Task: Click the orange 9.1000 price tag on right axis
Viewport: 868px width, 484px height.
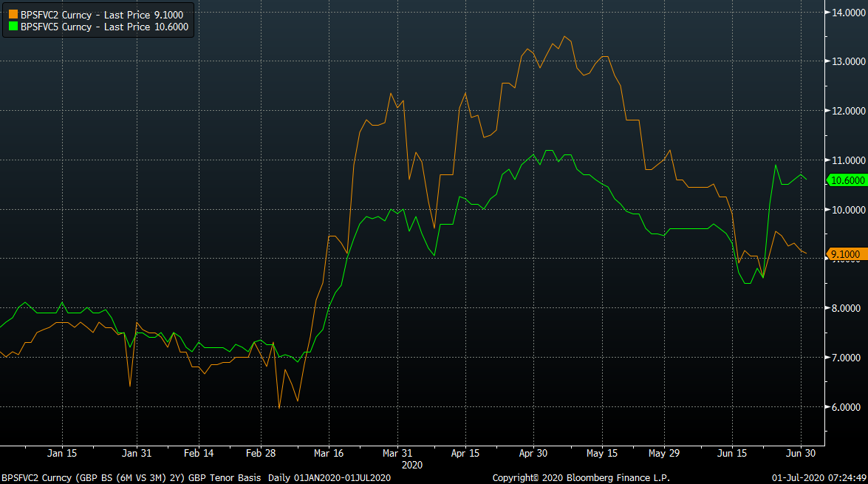Action: point(847,254)
